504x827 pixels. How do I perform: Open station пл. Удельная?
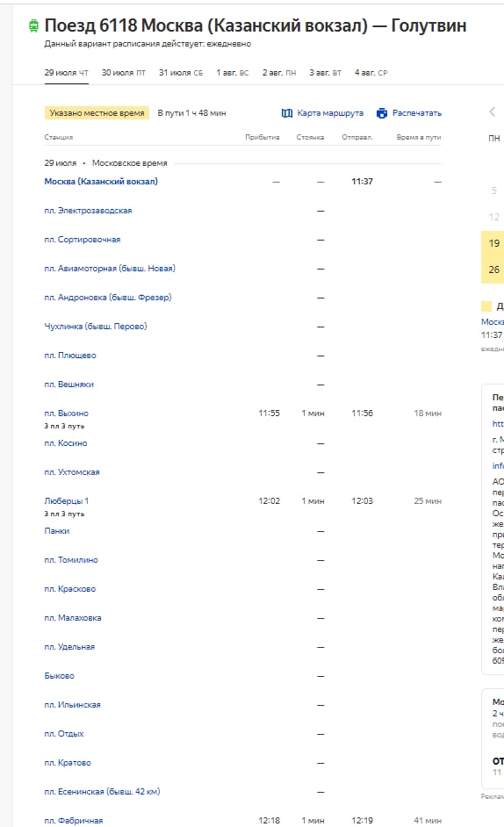point(69,647)
